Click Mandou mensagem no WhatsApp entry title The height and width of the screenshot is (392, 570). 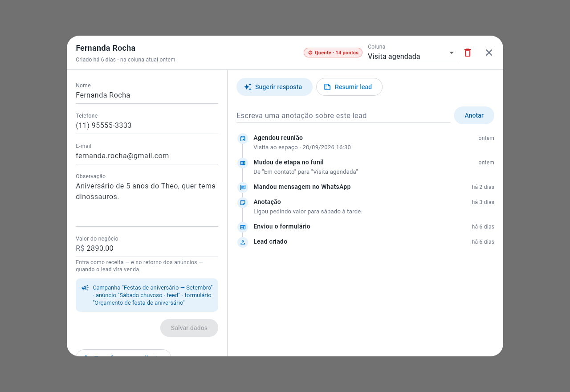(302, 187)
